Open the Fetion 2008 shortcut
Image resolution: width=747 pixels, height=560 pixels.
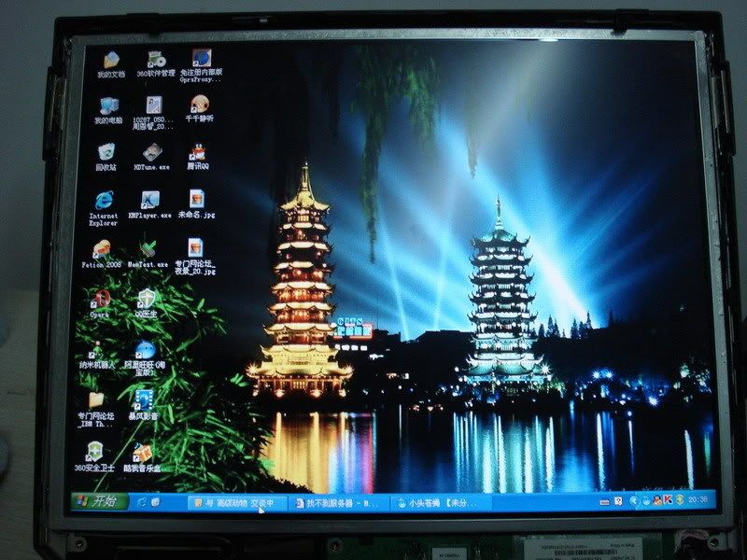101,249
